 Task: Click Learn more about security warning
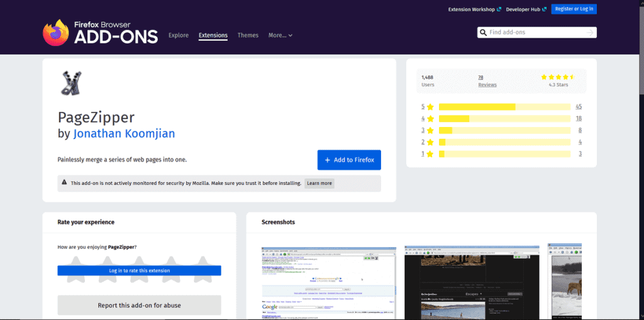point(319,183)
